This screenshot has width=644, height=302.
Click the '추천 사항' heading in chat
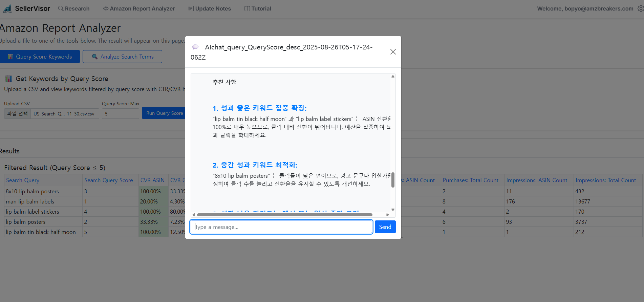pos(224,82)
